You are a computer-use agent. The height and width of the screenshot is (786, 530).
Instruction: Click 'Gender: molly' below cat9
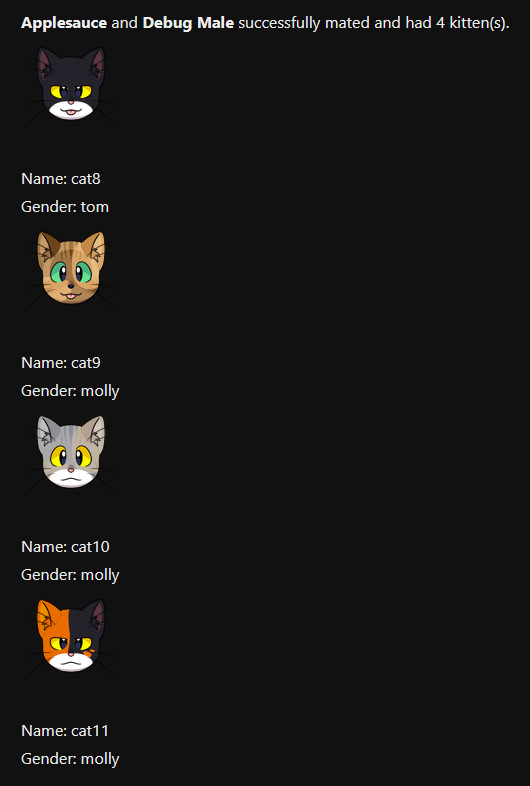click(x=70, y=391)
